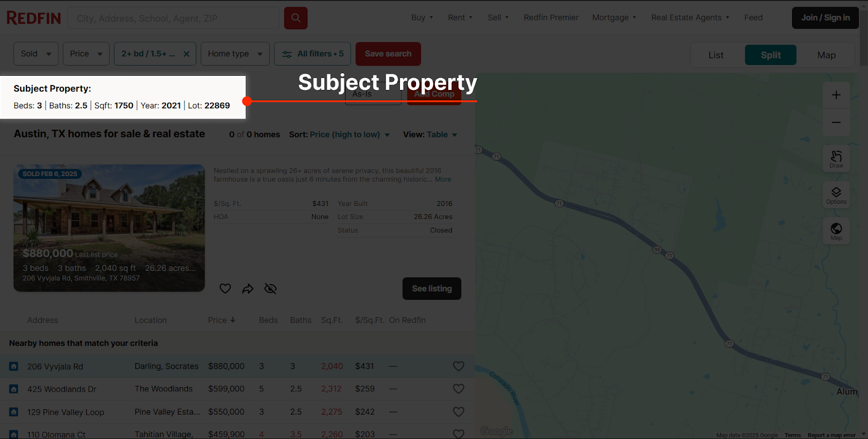This screenshot has width=868, height=439.
Task: Sort table by Sq.Ft. column
Action: point(332,320)
